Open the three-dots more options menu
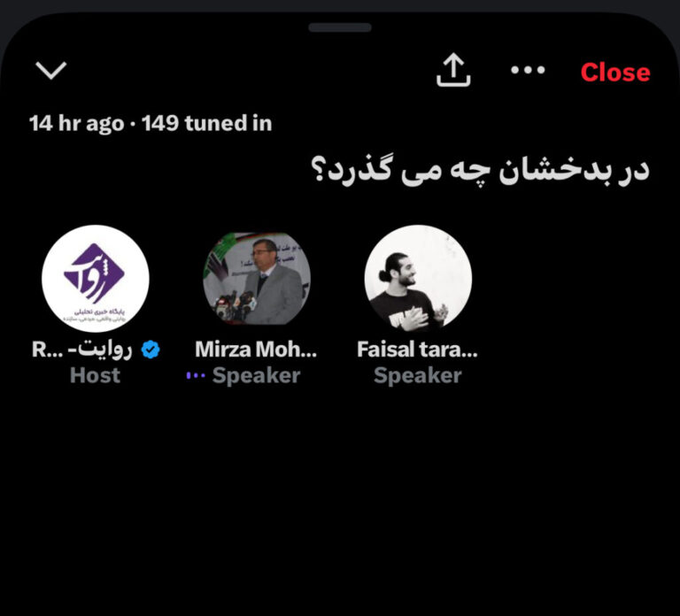680x616 pixels. click(x=528, y=70)
